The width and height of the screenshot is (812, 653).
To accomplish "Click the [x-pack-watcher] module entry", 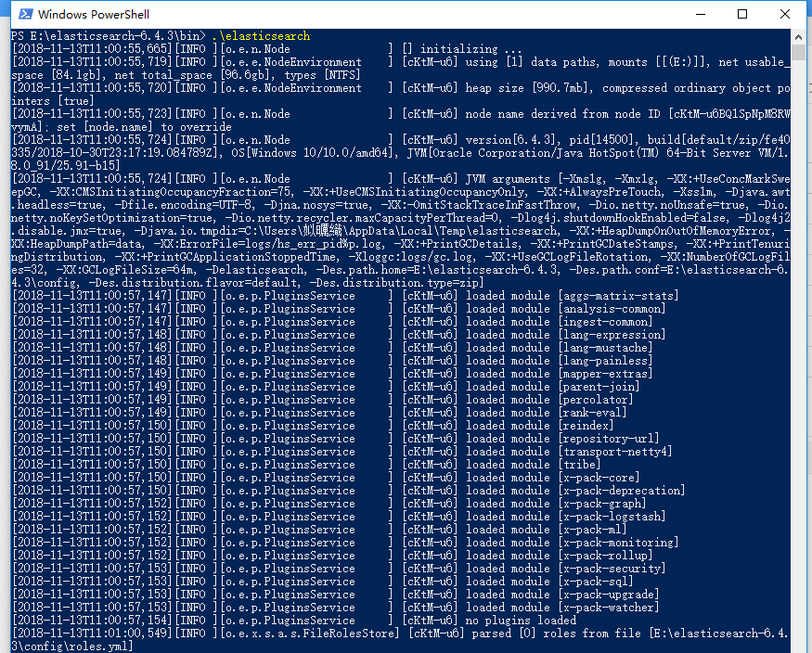I will pos(609,607).
